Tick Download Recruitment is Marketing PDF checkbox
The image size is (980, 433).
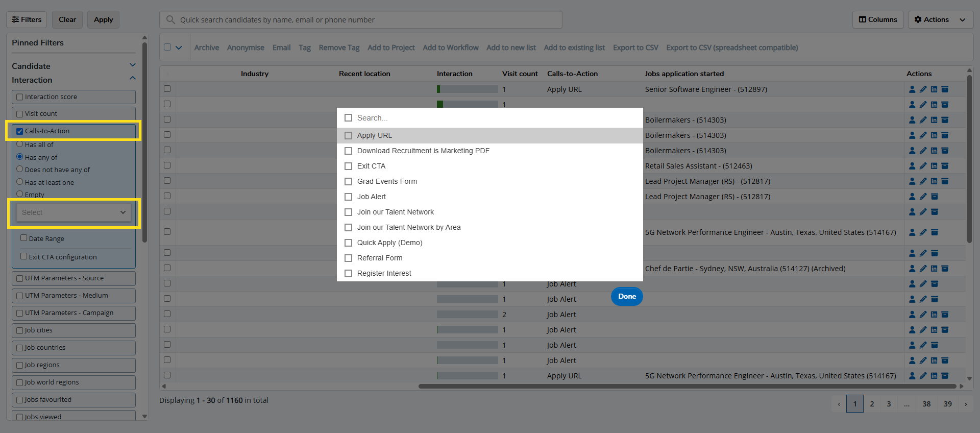tap(349, 151)
